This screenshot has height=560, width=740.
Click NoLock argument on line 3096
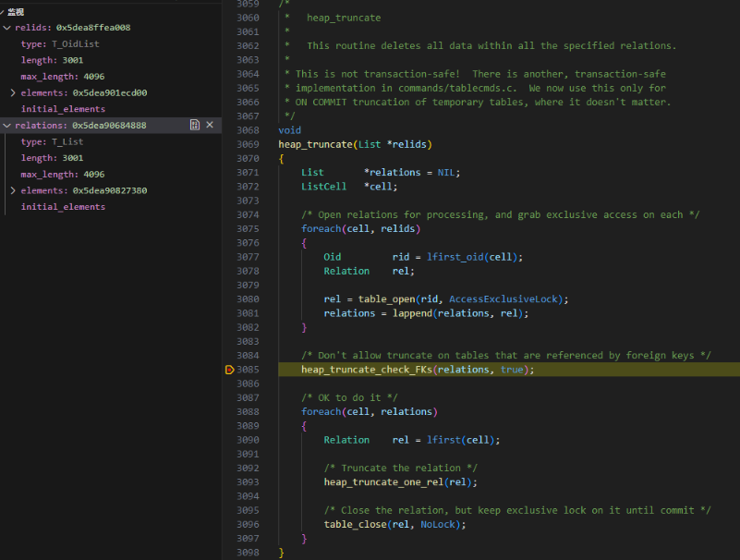coord(438,525)
